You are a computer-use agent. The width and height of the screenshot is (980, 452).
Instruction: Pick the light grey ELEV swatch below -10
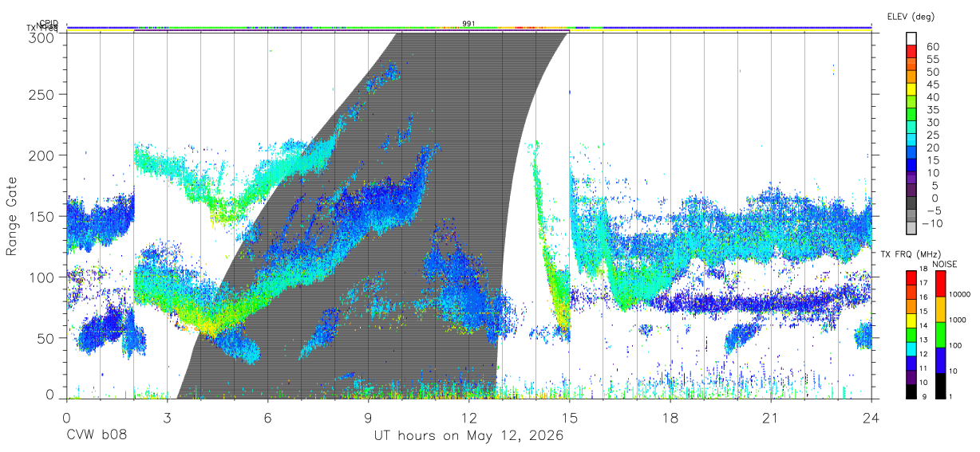point(912,229)
